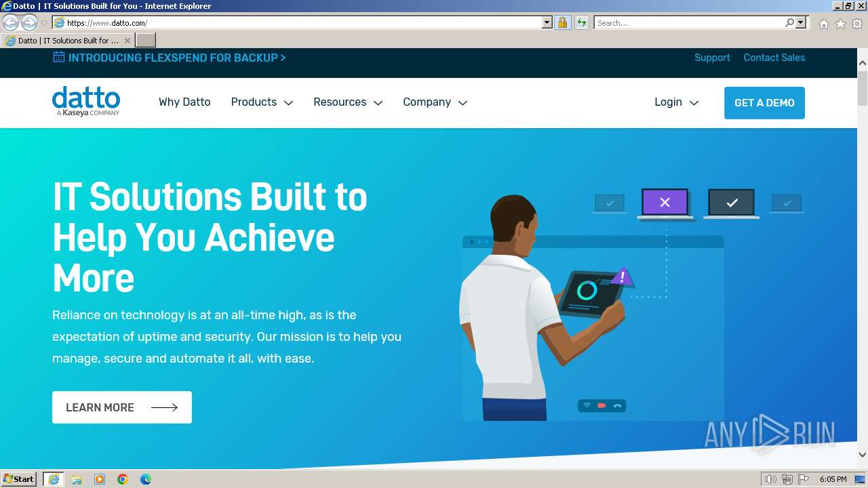
Task: Expand the address bar autocomplete dropdown
Action: [547, 23]
